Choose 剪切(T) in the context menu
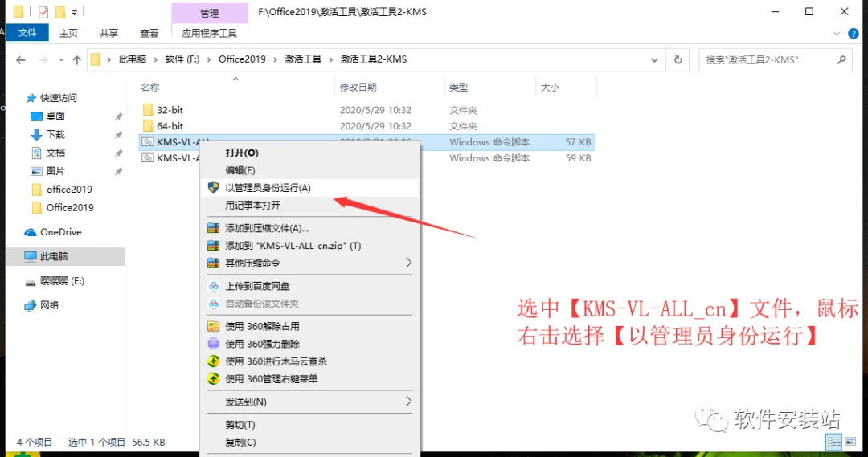Screen dimensions: 868x457 [x=309, y=425]
